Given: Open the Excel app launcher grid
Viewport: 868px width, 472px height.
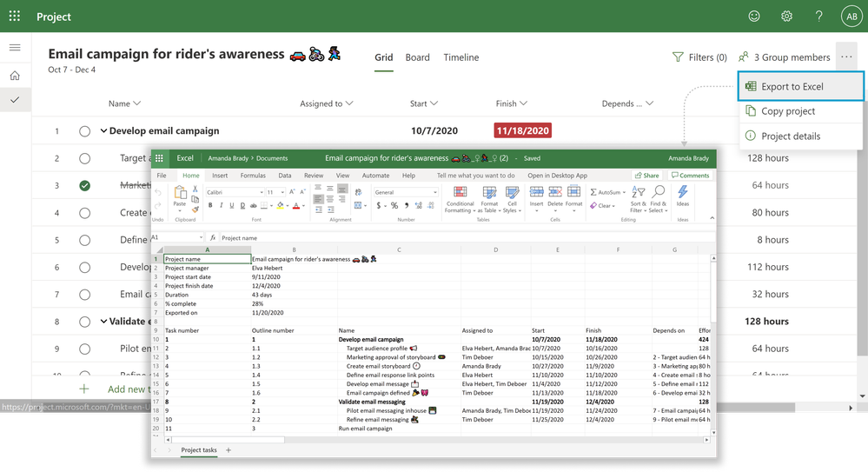Looking at the screenshot, I should tap(159, 158).
